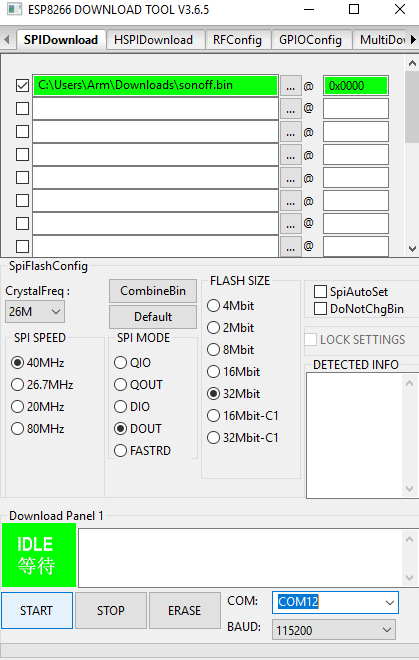This screenshot has height=660, width=419.
Task: Check the SpiAutoSet option
Action: (x=320, y=291)
